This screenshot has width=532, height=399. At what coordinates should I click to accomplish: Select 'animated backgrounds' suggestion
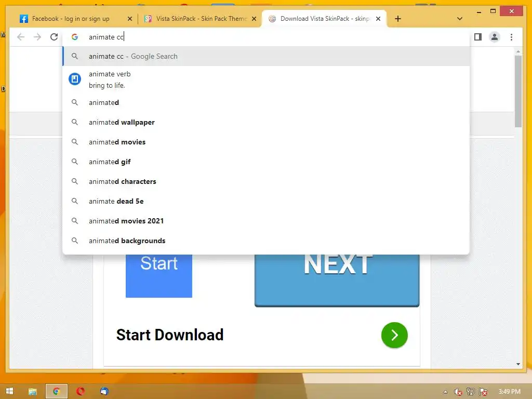click(266, 241)
